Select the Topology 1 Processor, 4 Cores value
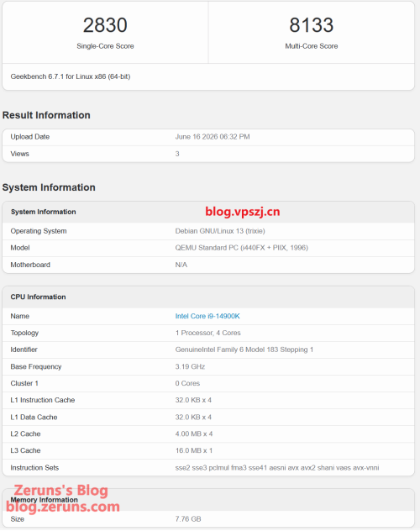 click(207, 333)
